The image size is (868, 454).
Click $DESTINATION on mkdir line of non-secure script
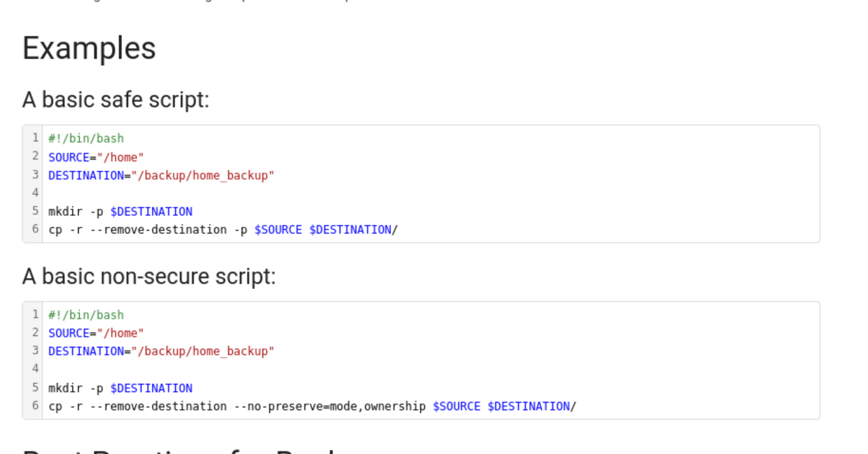coord(151,388)
